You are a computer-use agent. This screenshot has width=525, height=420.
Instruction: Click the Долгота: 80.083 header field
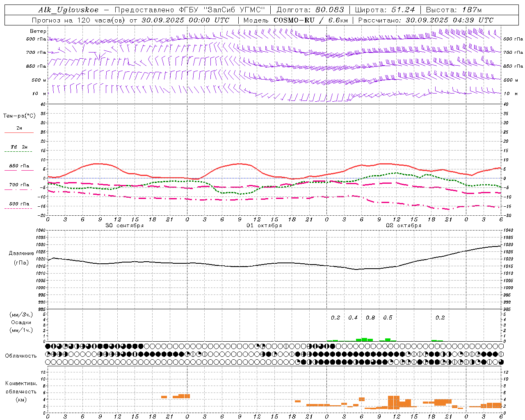click(x=310, y=10)
